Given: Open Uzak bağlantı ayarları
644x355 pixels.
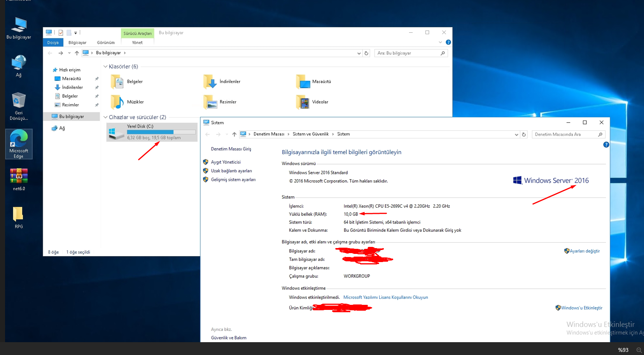Looking at the screenshot, I should (231, 171).
